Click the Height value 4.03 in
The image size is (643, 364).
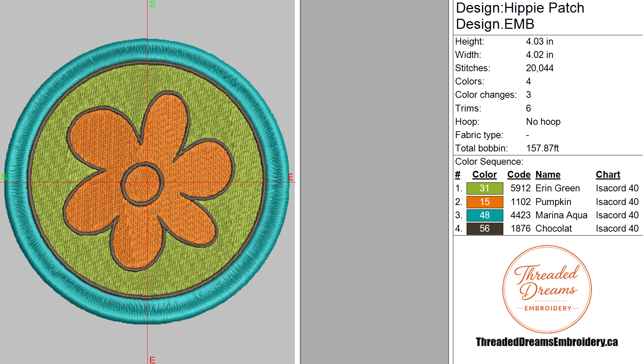[539, 41]
